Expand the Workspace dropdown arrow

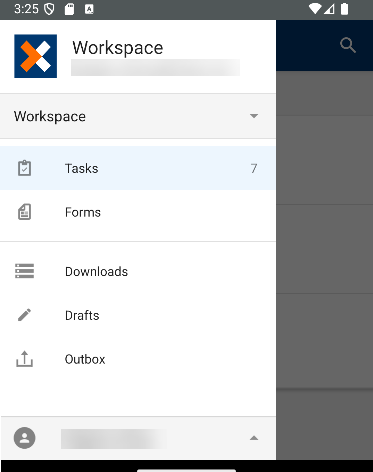tap(254, 116)
